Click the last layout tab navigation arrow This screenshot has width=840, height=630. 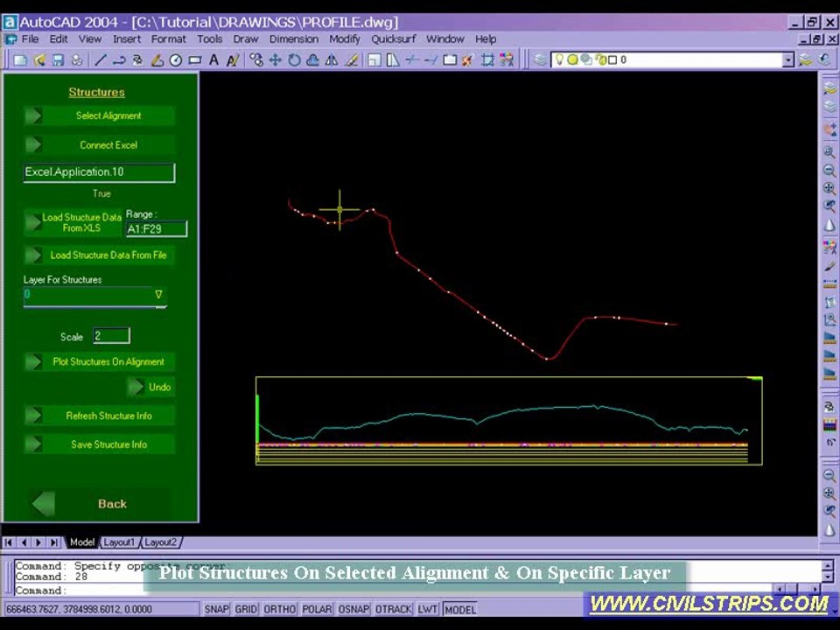[x=54, y=542]
